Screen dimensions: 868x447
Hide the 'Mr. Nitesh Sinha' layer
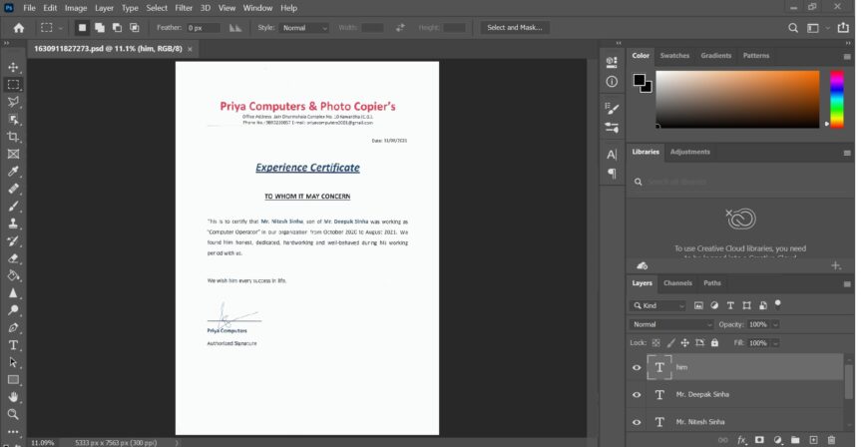637,422
